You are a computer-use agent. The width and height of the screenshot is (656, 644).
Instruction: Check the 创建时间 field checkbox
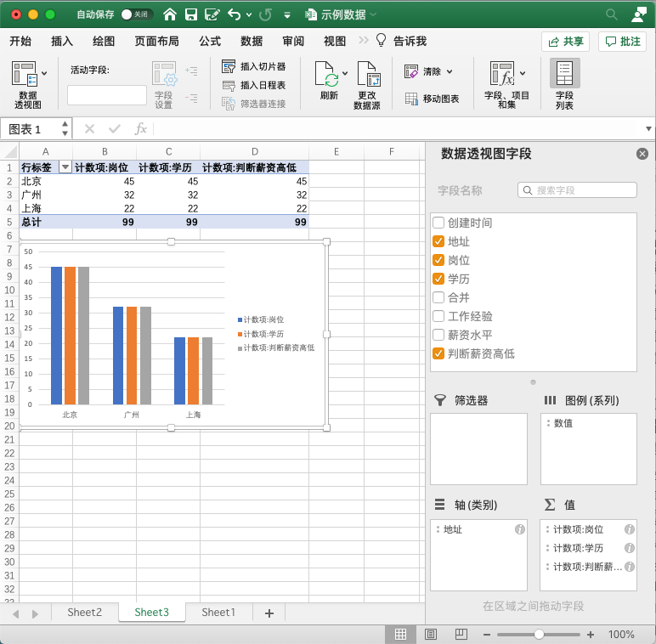point(438,223)
